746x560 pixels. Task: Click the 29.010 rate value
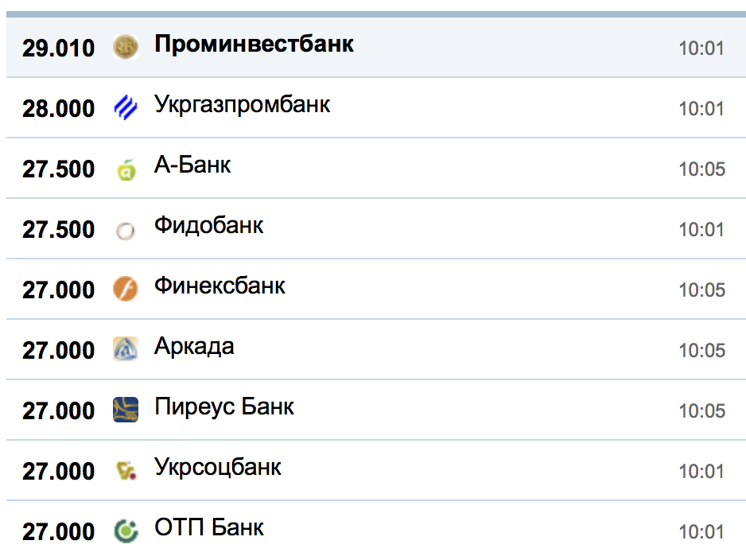(58, 48)
